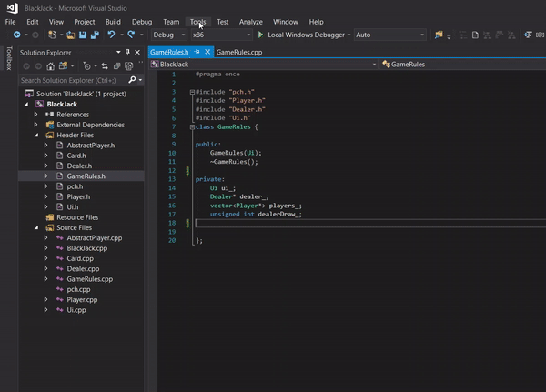The width and height of the screenshot is (546, 392).
Task: Select the Resource Files folder
Action: [x=77, y=217]
